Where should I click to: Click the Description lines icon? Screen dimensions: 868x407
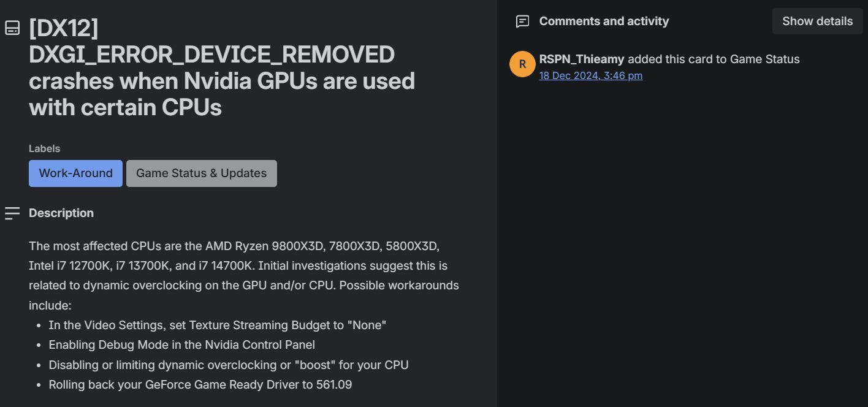pyautogui.click(x=12, y=213)
